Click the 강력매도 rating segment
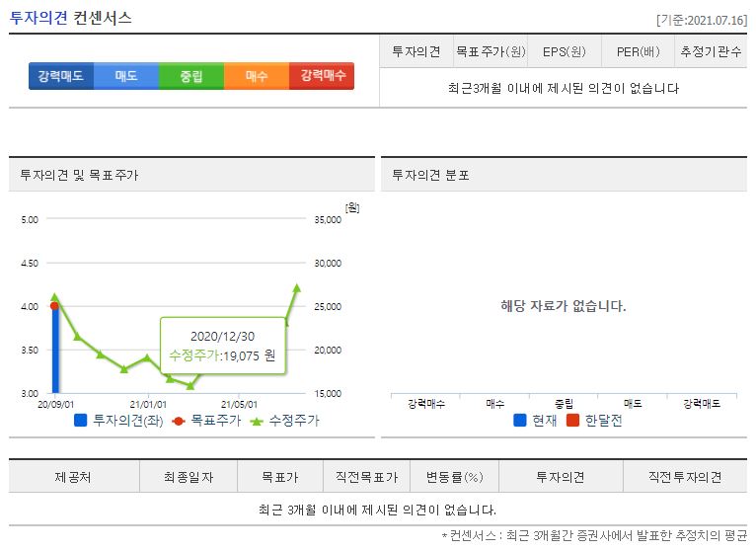The image size is (756, 551). coord(61,76)
